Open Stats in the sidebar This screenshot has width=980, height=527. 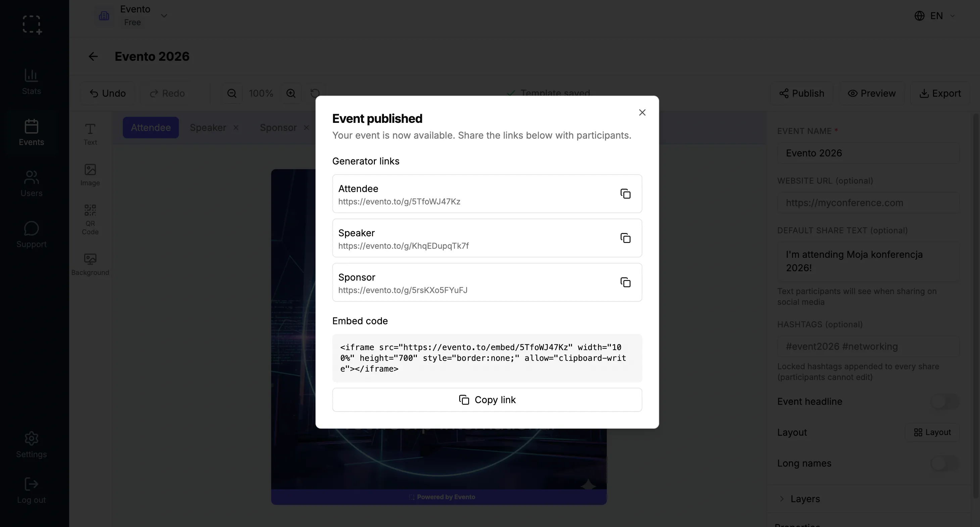(x=31, y=82)
